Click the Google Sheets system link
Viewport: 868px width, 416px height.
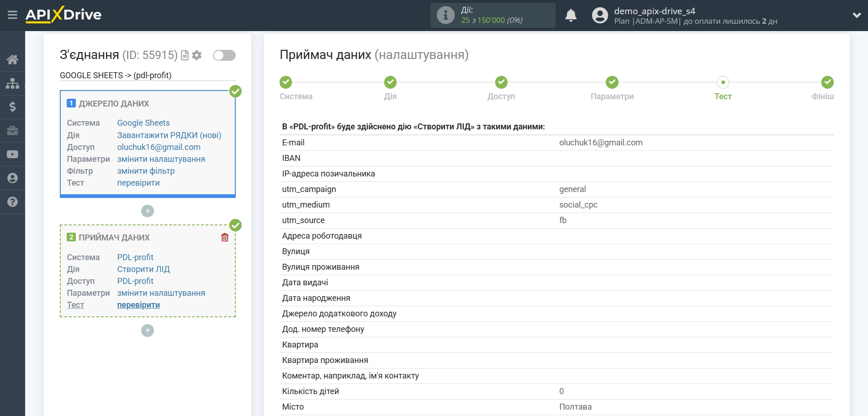pos(143,123)
